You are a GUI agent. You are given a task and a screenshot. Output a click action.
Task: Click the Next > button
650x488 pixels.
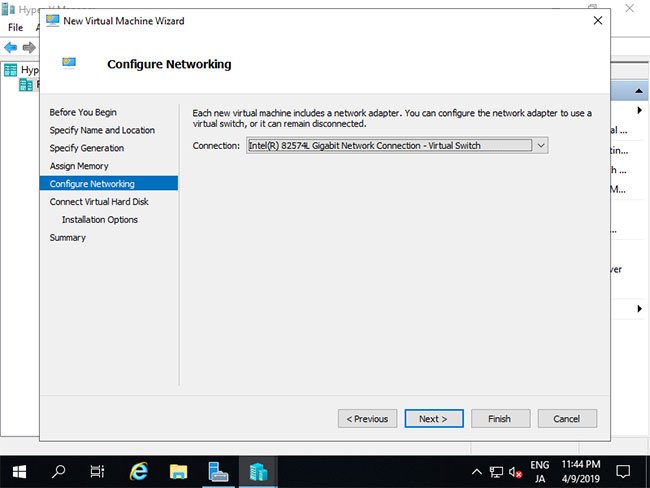[434, 419]
